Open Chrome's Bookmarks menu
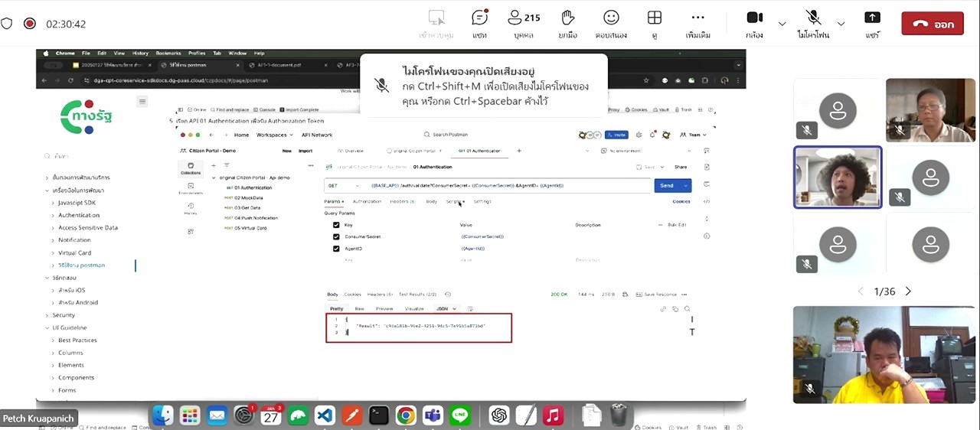980x430 pixels. point(168,54)
